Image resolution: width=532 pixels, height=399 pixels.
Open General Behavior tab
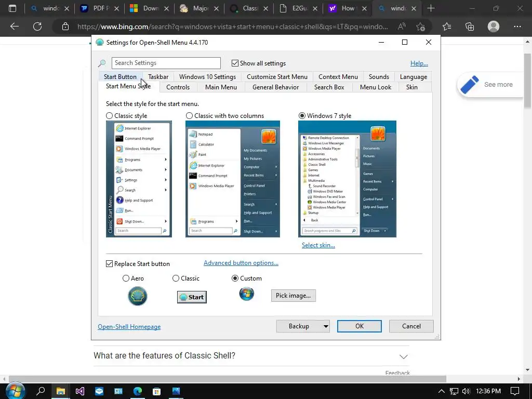(x=275, y=87)
